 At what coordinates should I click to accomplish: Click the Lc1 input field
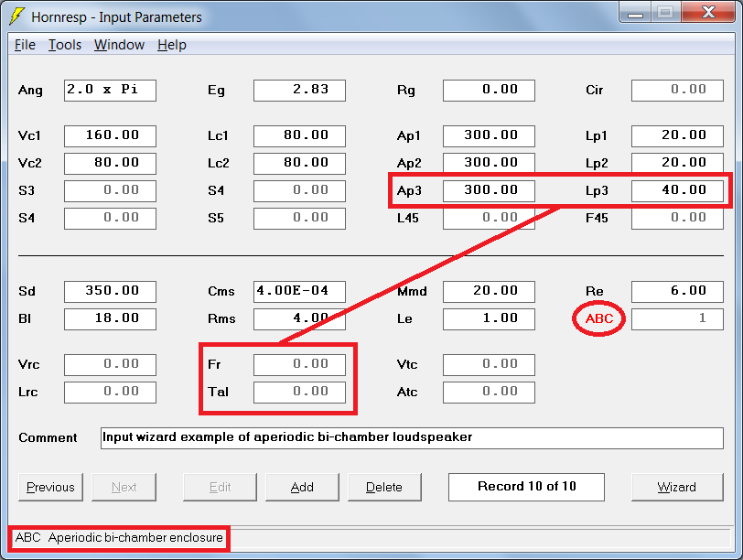[299, 136]
